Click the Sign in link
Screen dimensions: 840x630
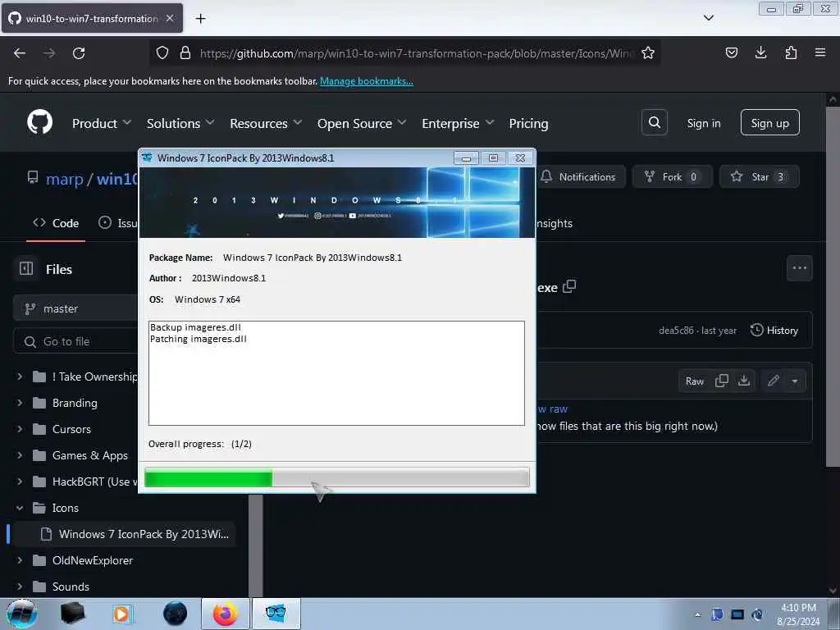(703, 123)
